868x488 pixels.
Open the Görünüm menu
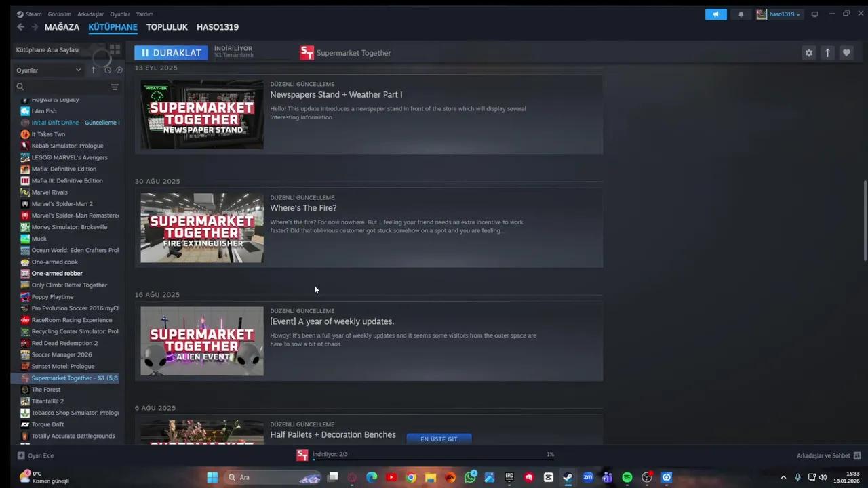click(x=60, y=14)
